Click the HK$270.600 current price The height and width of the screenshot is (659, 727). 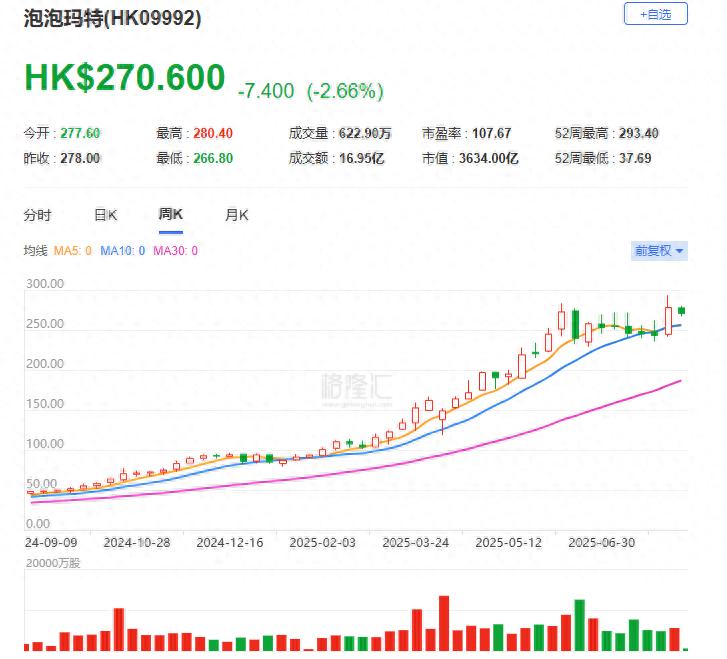pyautogui.click(x=125, y=78)
